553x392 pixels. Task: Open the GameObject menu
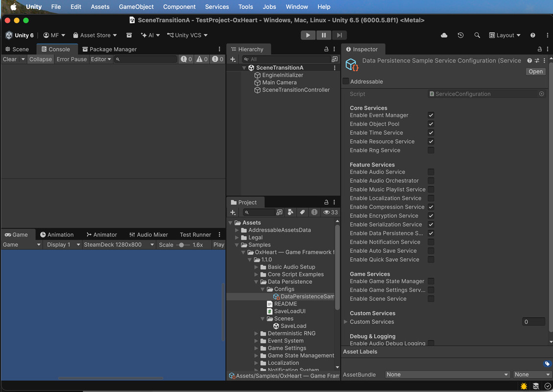click(136, 7)
